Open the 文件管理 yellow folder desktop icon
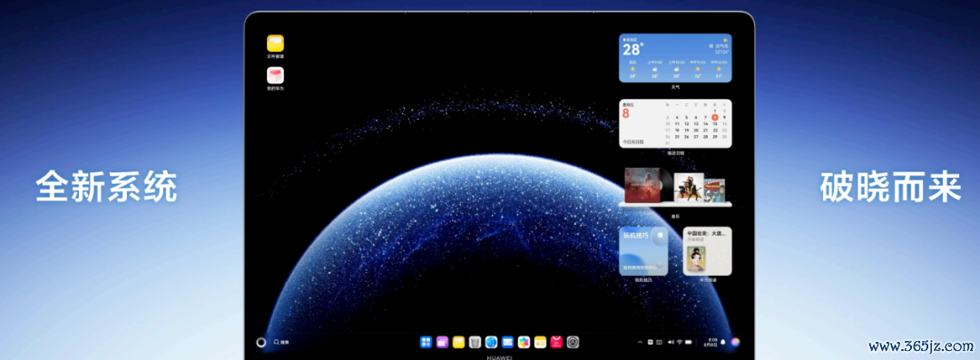Image resolution: width=980 pixels, height=360 pixels. [275, 44]
